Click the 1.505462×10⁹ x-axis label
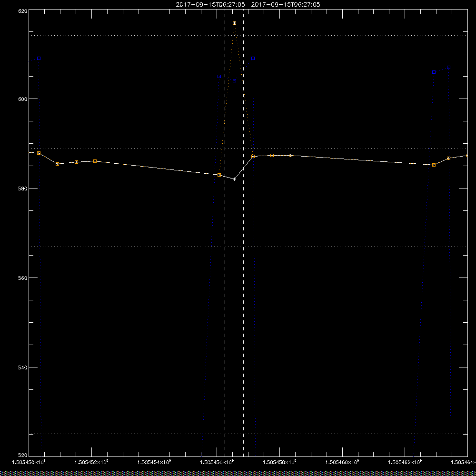 (405, 462)
